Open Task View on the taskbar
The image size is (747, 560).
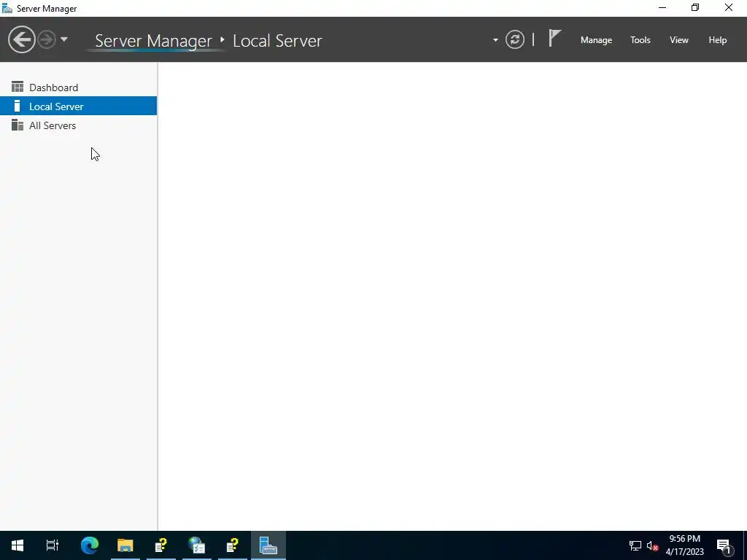click(53, 545)
